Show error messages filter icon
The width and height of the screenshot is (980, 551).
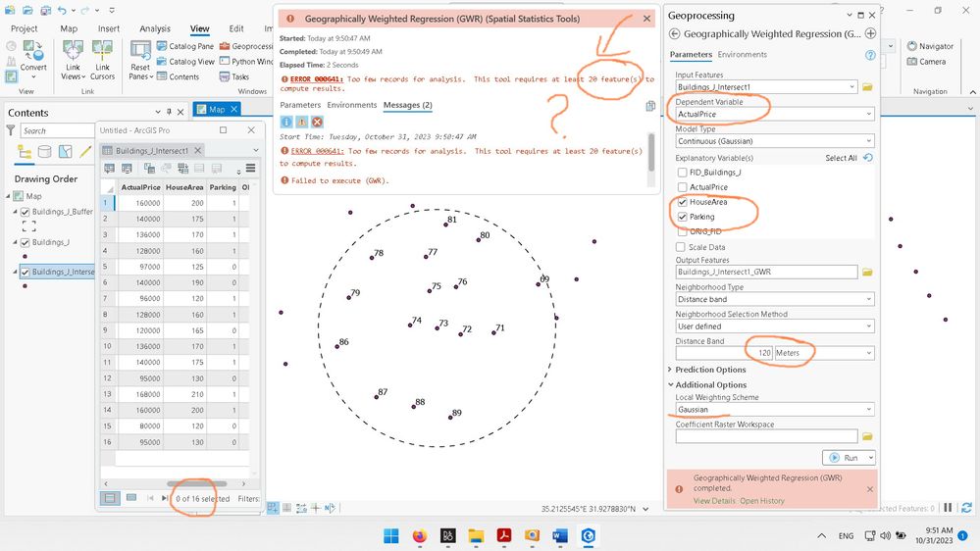click(318, 122)
